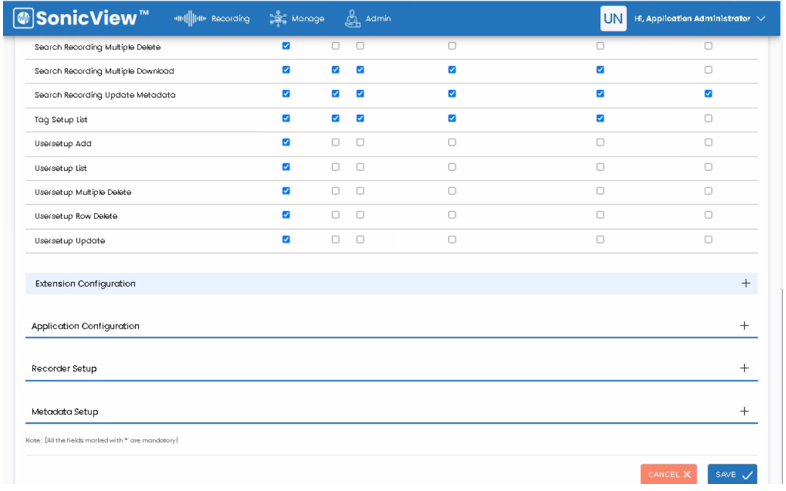This screenshot has height=491, width=786.
Task: Click the SonicView logo
Action: [x=81, y=19]
